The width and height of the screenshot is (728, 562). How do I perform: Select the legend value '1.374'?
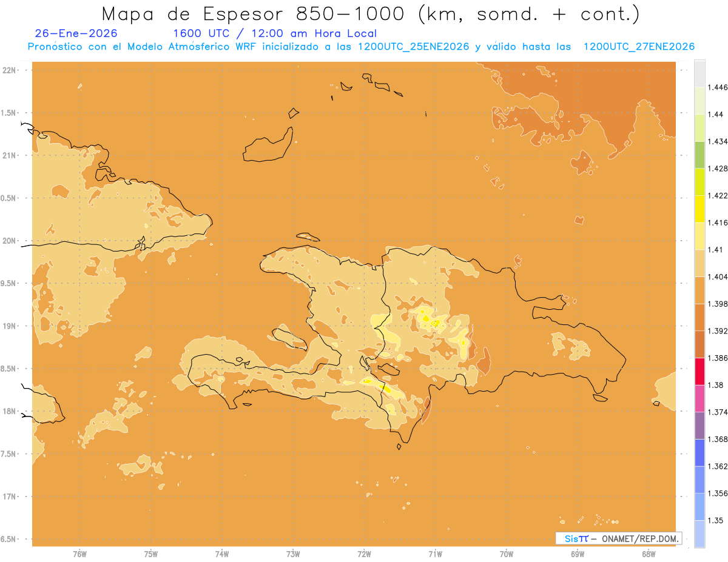tap(718, 412)
